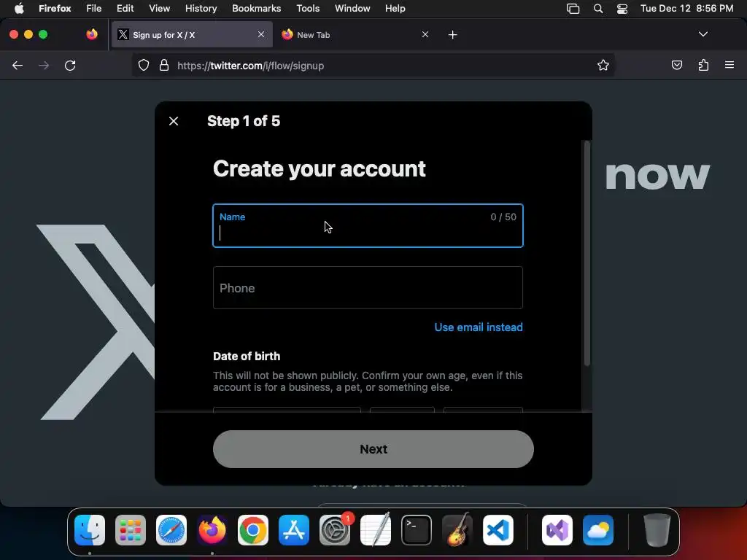The width and height of the screenshot is (747, 560).
Task: Click the Next button
Action: (373, 449)
